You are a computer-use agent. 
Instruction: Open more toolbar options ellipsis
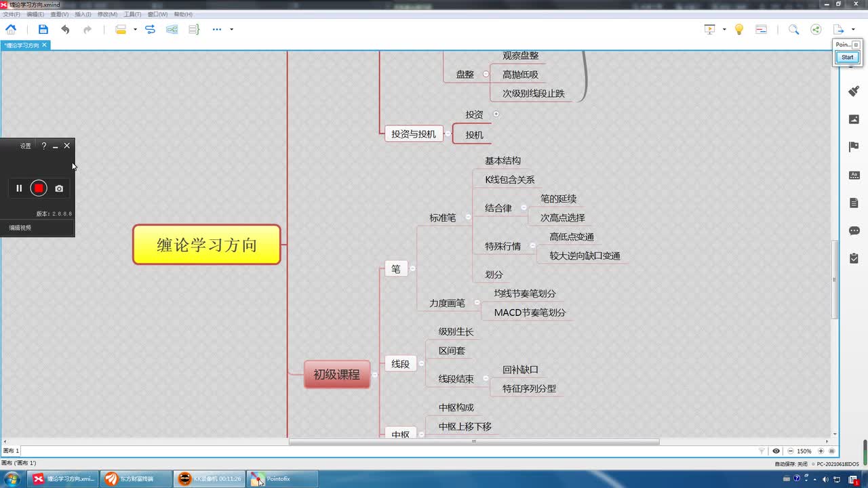[x=217, y=29]
